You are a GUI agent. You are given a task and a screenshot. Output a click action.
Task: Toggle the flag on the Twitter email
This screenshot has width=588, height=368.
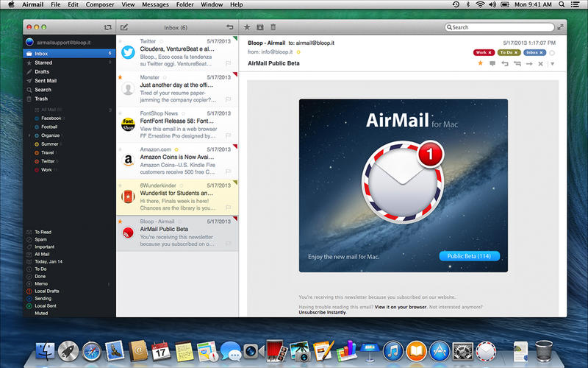(x=229, y=65)
